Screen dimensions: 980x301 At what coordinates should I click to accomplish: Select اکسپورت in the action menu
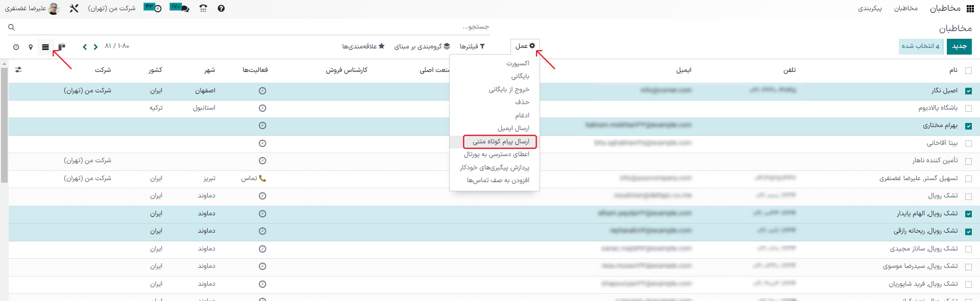coord(518,63)
